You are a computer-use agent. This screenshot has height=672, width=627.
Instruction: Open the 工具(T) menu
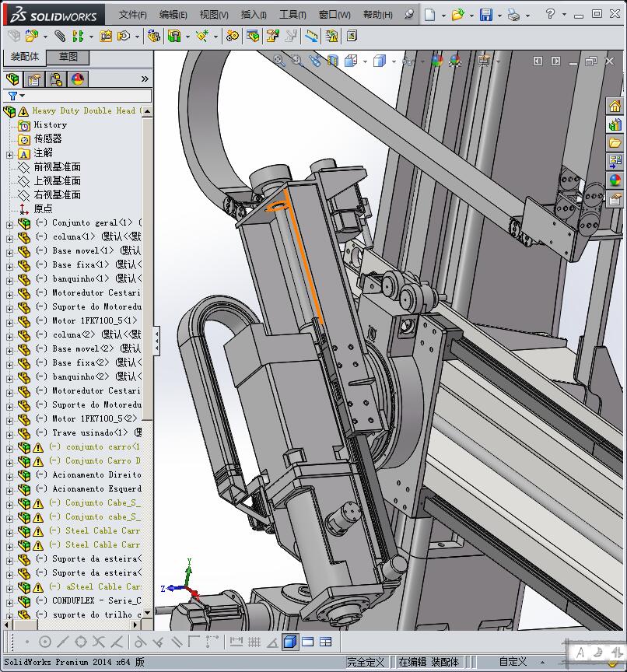pyautogui.click(x=292, y=15)
